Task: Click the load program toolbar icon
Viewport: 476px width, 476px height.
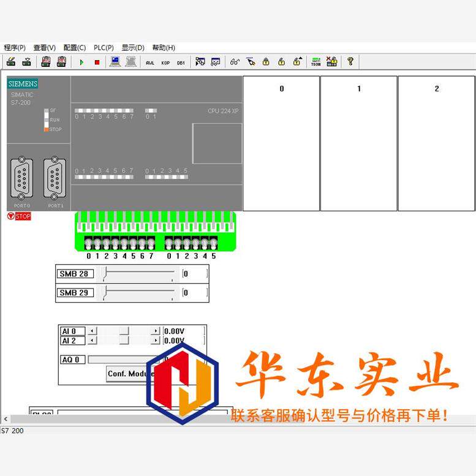Action: [x=11, y=62]
